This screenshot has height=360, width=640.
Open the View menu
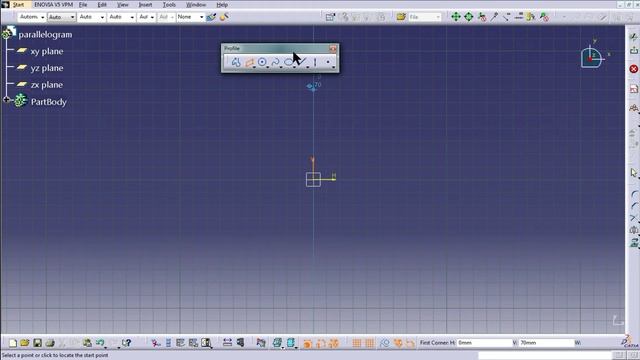coord(122,5)
